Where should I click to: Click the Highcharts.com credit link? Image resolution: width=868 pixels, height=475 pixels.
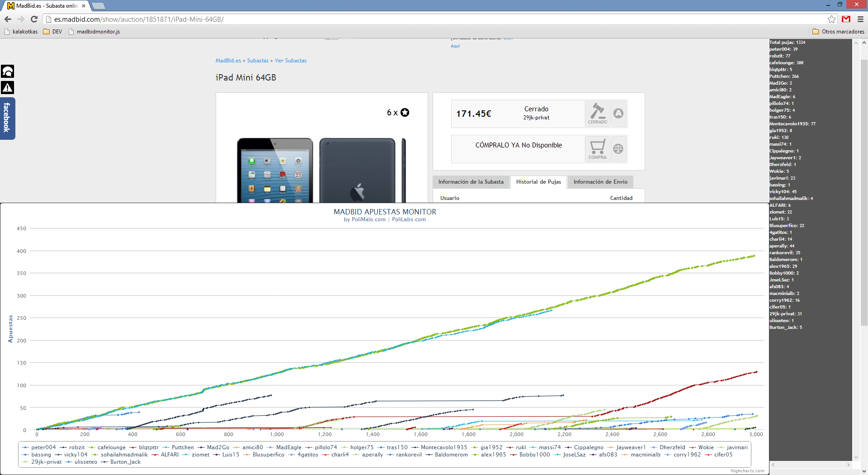(x=747, y=471)
